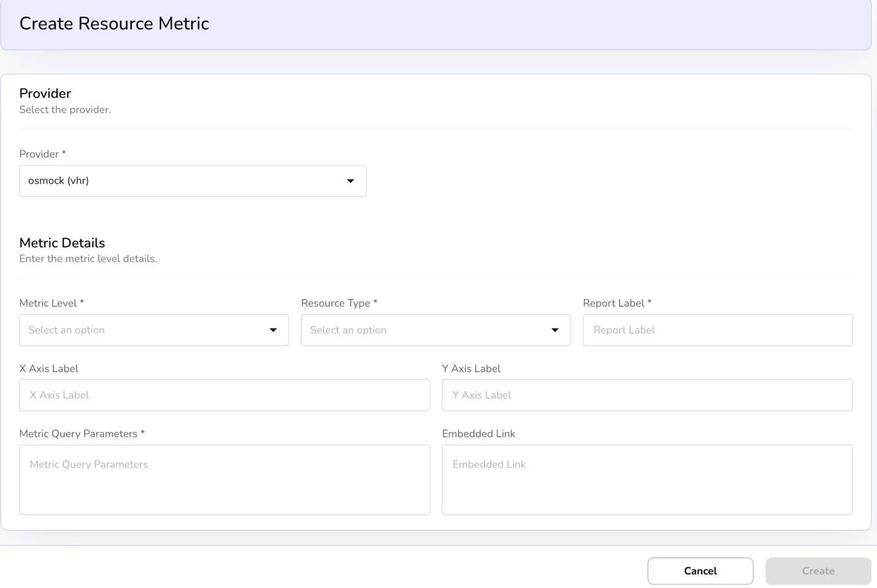Click the Create button
Screen dimensions: 877x588
point(818,571)
